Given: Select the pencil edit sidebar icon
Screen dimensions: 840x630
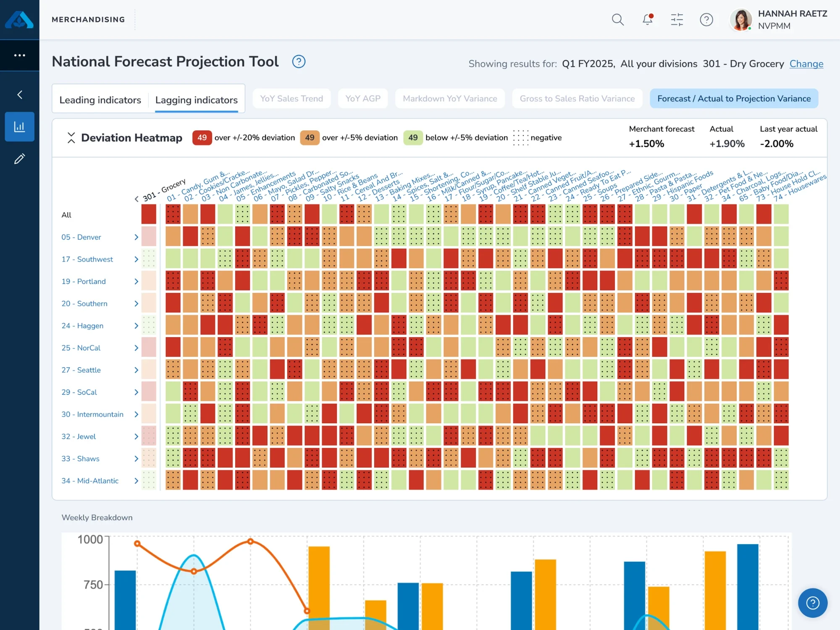Looking at the screenshot, I should (x=20, y=159).
